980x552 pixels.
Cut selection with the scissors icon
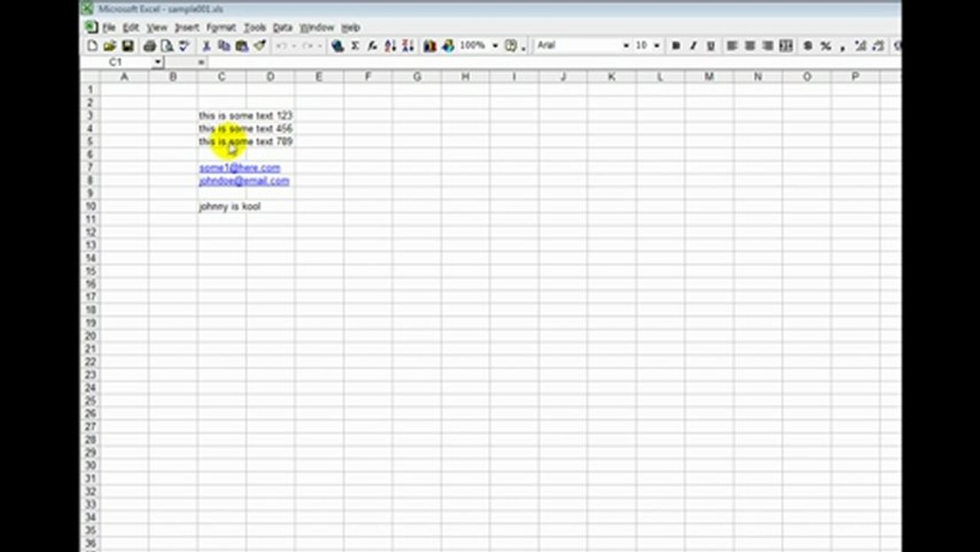[207, 46]
